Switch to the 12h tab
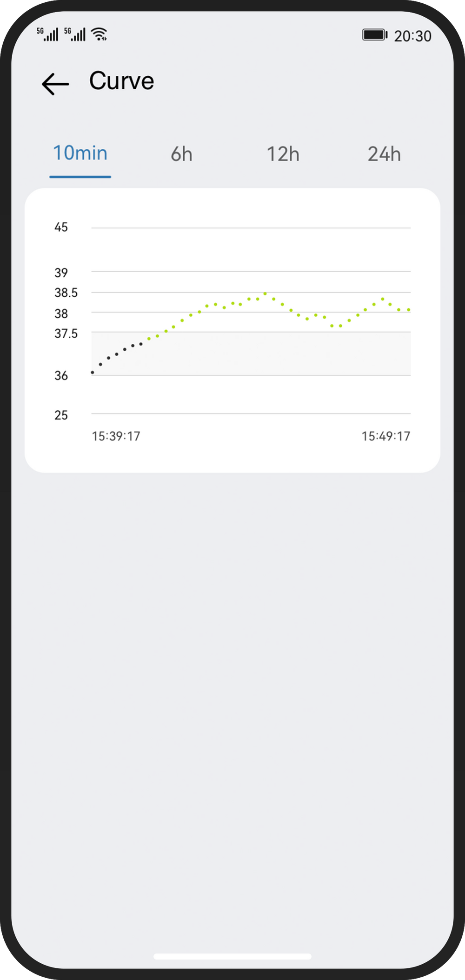The height and width of the screenshot is (980, 465). (x=283, y=154)
